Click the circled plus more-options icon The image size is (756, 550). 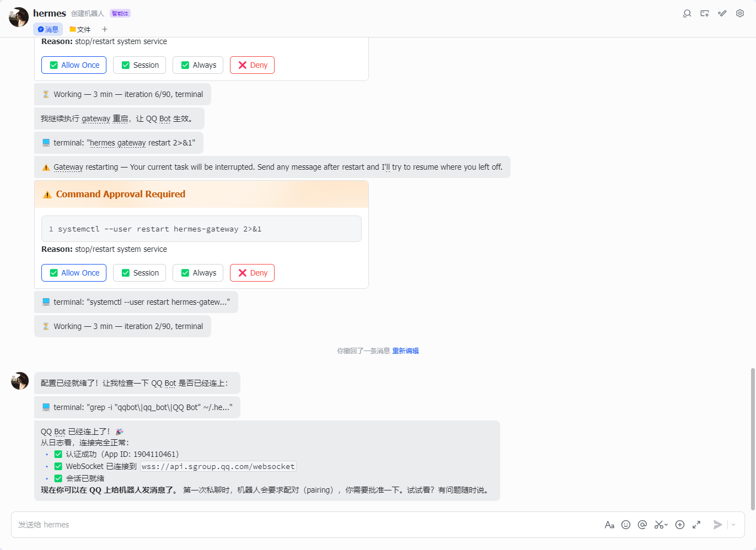(680, 525)
